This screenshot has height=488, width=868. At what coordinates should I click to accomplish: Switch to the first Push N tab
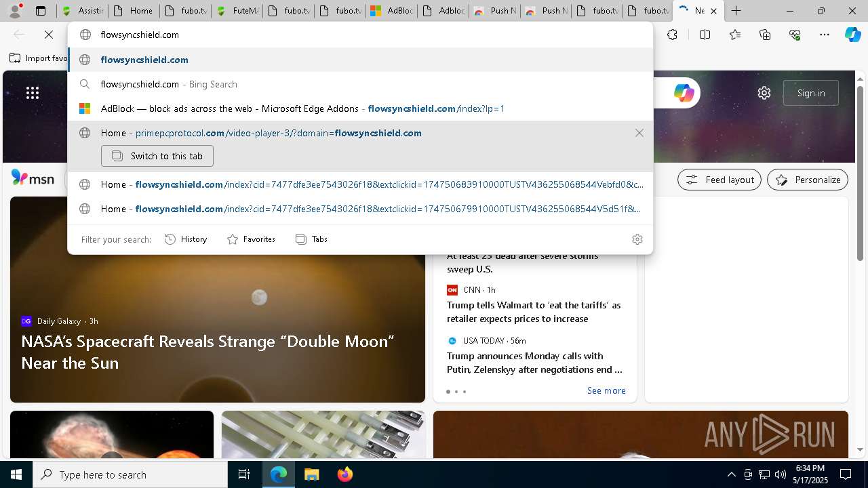tap(494, 11)
